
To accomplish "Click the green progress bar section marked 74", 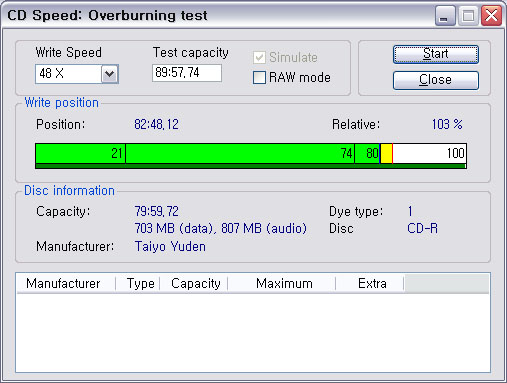I will point(240,154).
